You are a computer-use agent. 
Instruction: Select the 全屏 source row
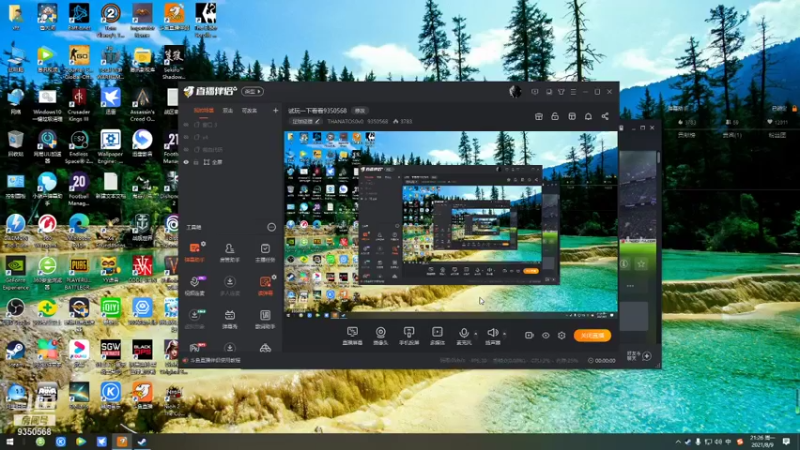pos(231,162)
